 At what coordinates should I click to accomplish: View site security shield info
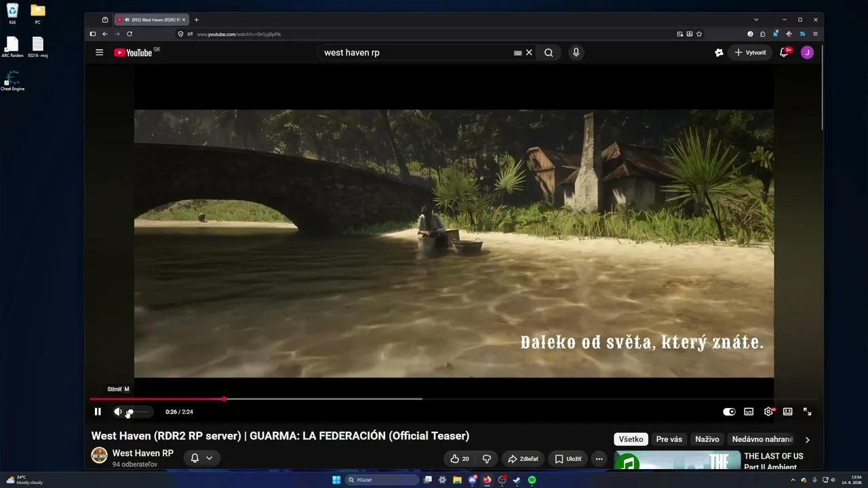coord(181,34)
